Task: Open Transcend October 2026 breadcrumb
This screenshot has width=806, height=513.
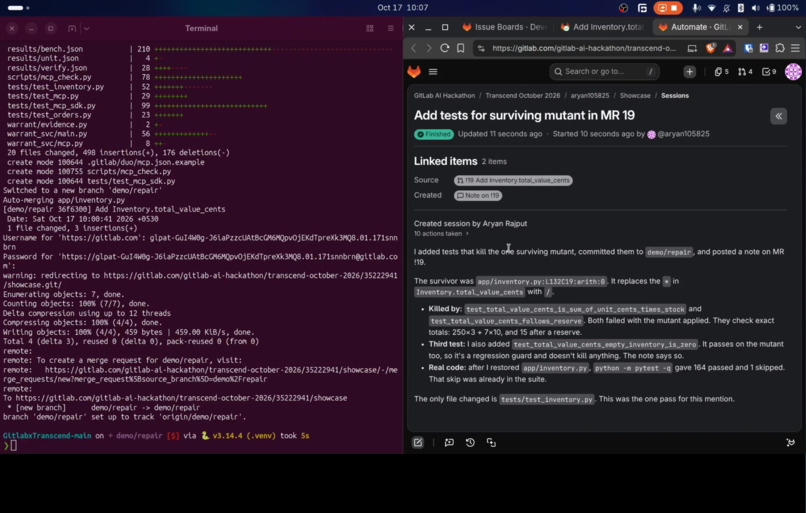Action: 522,96
